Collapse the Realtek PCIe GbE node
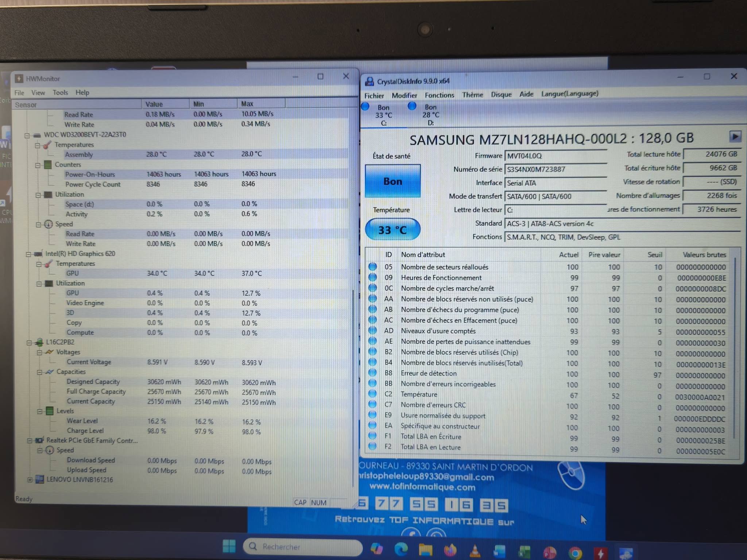Image resolution: width=747 pixels, height=560 pixels. pyautogui.click(x=30, y=441)
